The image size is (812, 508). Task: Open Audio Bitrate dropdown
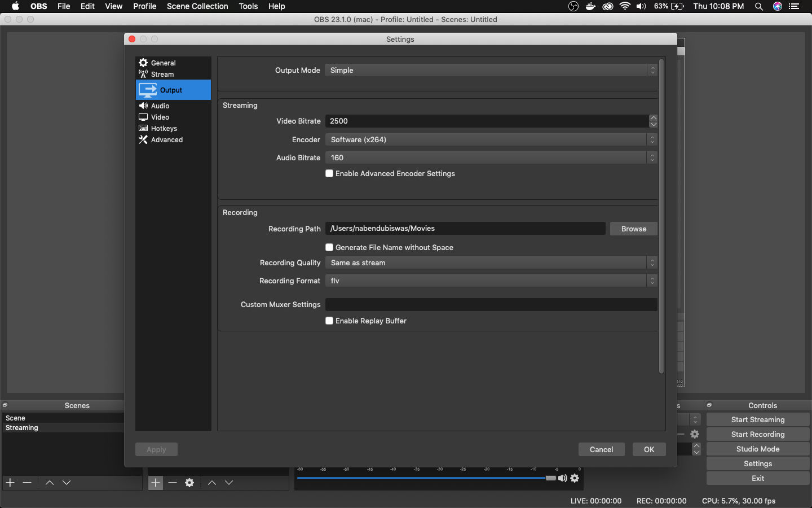click(491, 157)
